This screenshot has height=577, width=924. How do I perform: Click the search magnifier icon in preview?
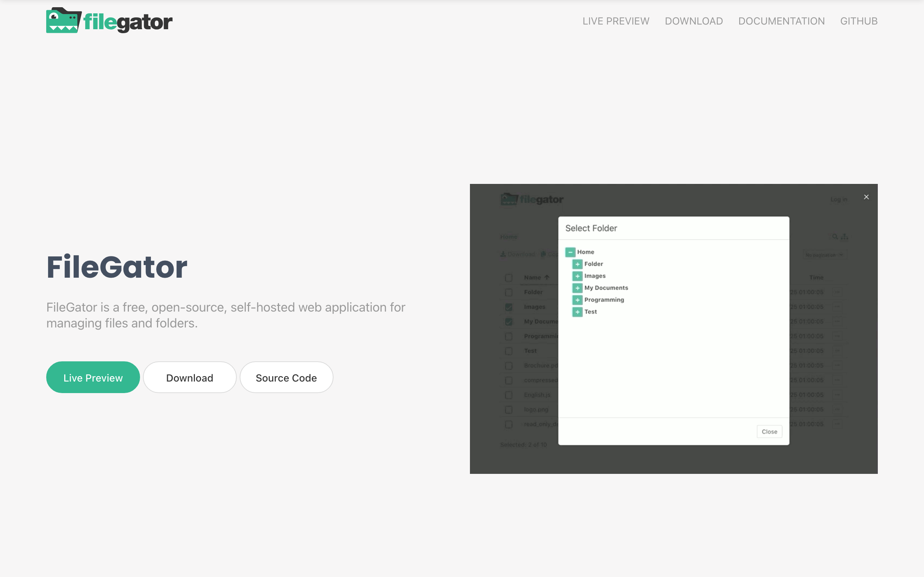click(x=835, y=237)
